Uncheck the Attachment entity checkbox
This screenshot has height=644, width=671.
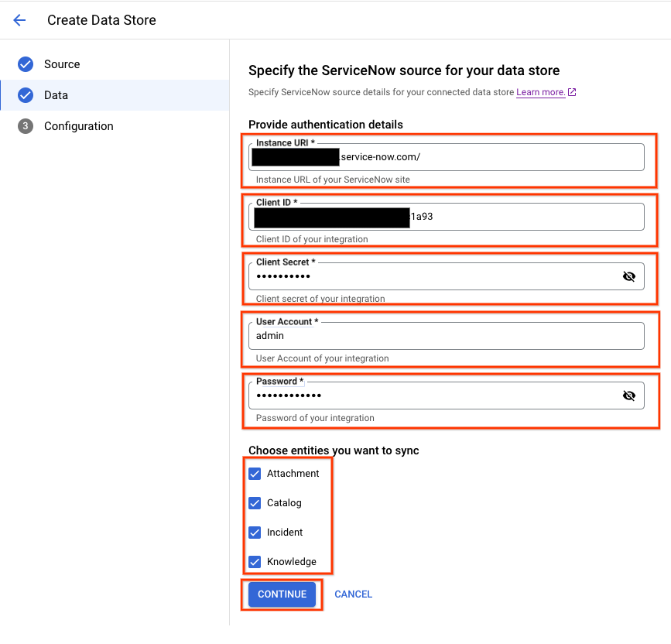[255, 474]
